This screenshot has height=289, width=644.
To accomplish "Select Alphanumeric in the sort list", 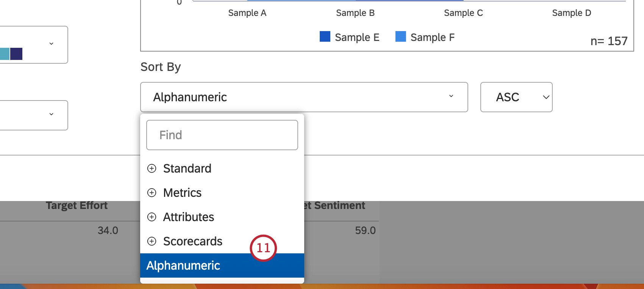I will click(183, 265).
